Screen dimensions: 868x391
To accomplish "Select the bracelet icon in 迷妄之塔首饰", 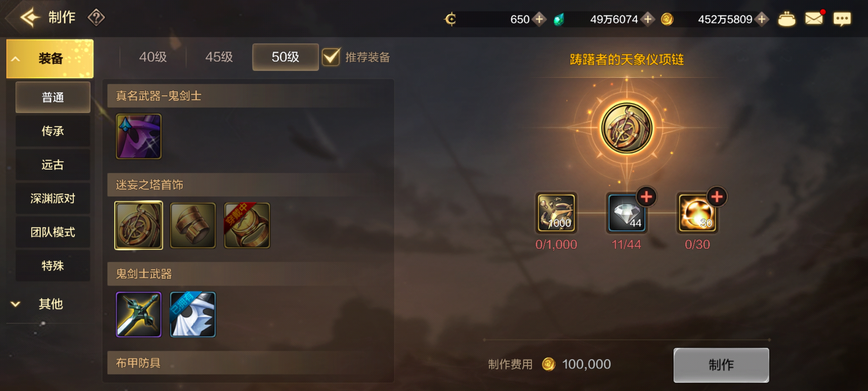I will [192, 225].
